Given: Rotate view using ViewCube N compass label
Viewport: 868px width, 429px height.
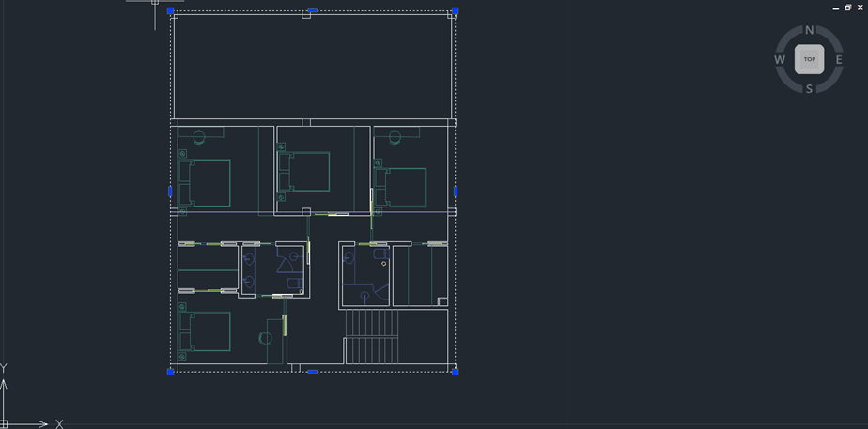Looking at the screenshot, I should (809, 31).
